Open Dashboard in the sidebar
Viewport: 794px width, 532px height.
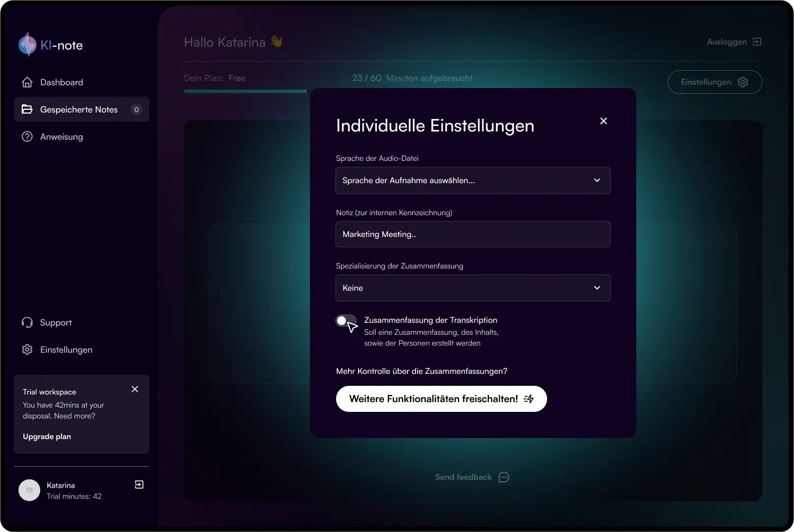pyautogui.click(x=82, y=82)
